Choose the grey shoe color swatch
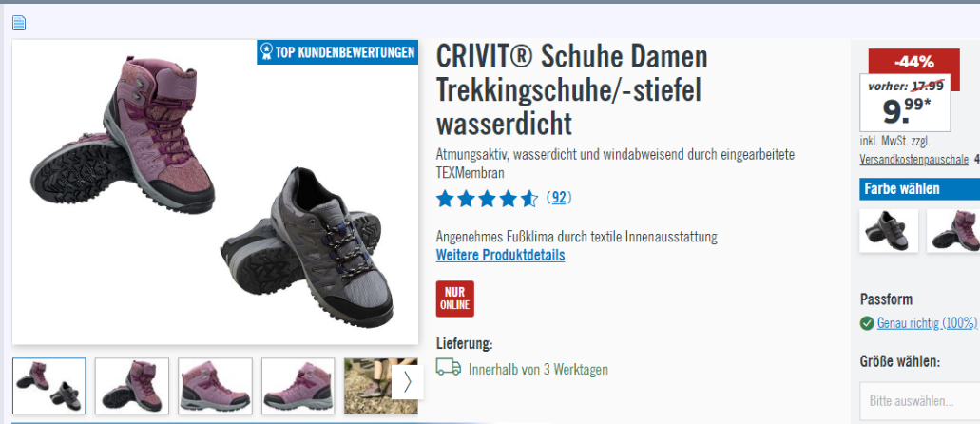980x424 pixels. (x=889, y=231)
